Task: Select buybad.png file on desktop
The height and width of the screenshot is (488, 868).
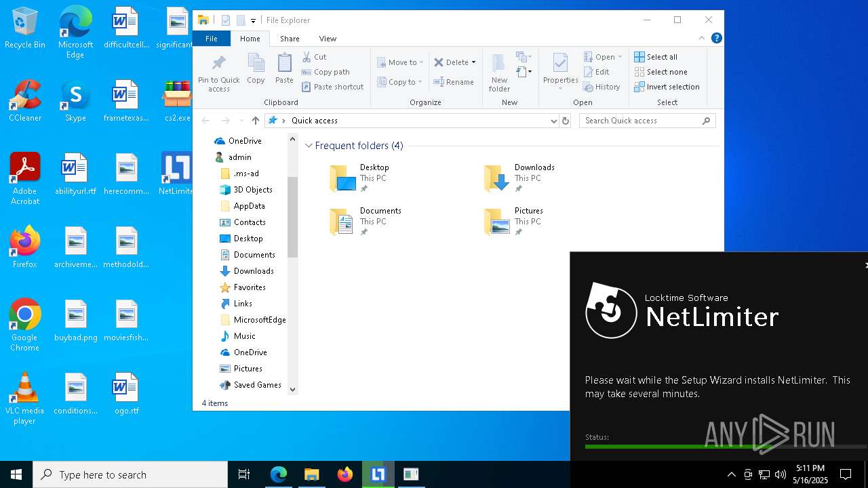Action: pyautogui.click(x=75, y=321)
